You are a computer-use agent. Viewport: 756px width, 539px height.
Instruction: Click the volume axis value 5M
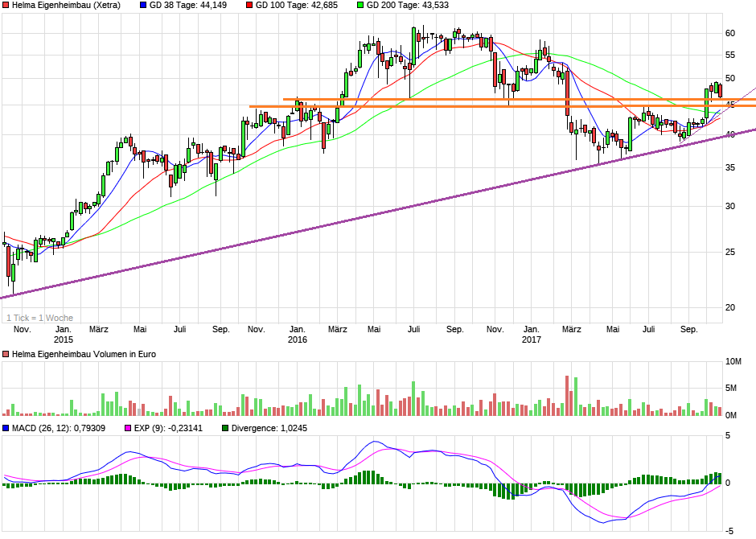[x=731, y=388]
